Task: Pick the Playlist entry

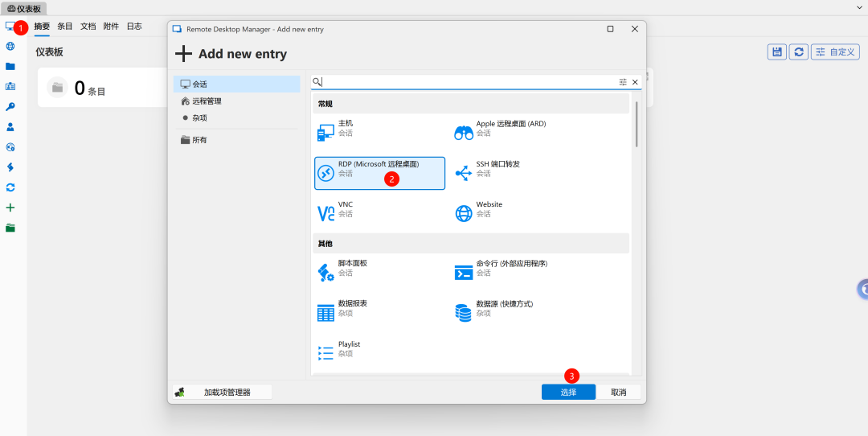Action: point(379,353)
